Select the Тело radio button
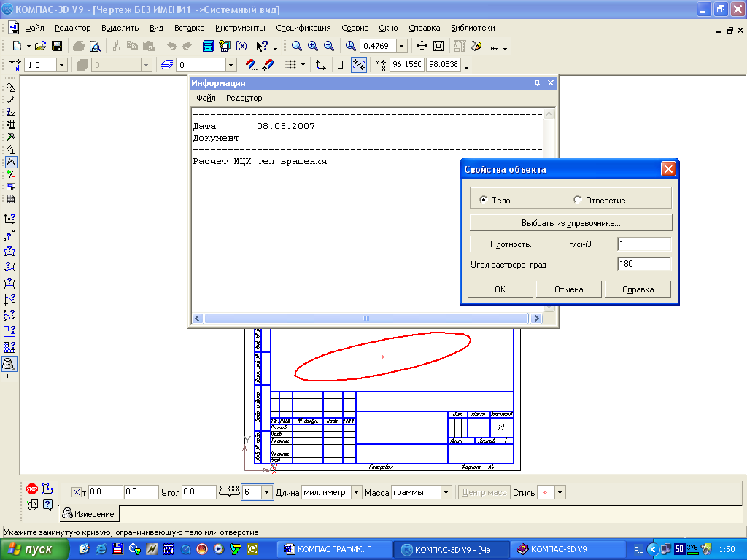Viewport: 747px width, 560px height. click(483, 200)
